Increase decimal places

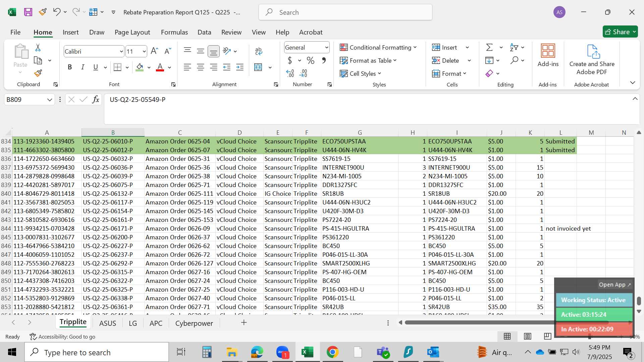(290, 73)
